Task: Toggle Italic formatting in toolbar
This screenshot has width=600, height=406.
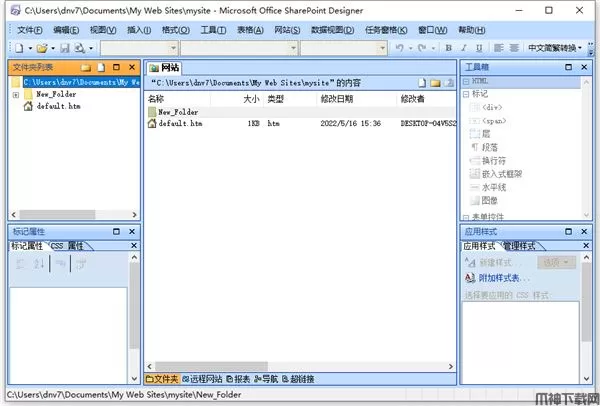Action: point(464,48)
